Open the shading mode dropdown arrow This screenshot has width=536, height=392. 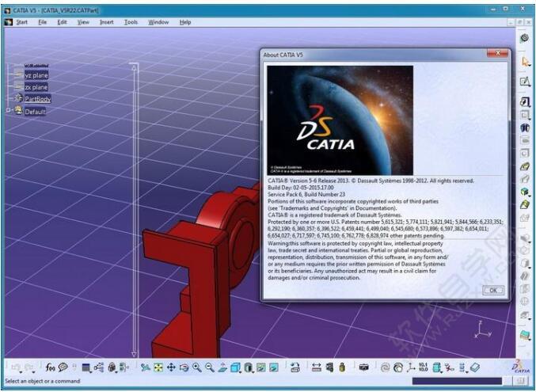pos(253,371)
